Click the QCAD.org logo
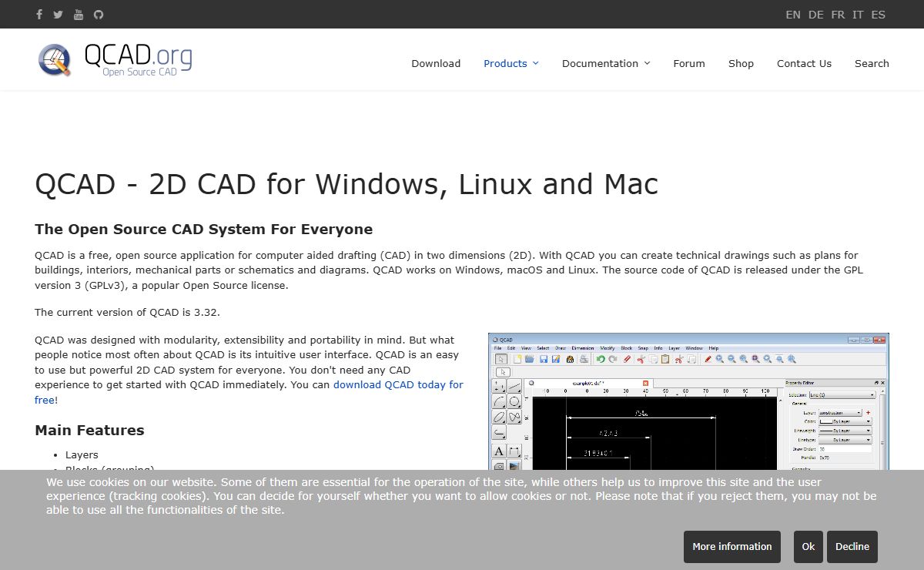Screen dimensions: 924x570 (115, 60)
